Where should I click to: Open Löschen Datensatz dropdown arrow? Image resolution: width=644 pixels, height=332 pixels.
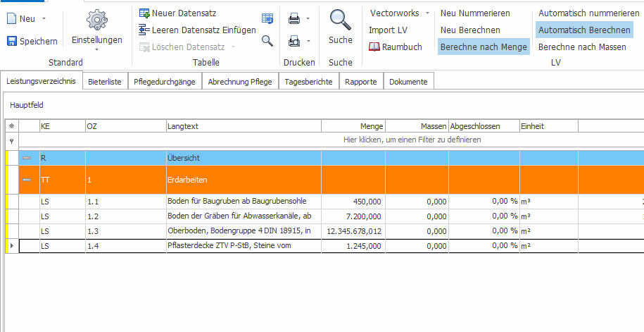[x=233, y=47]
